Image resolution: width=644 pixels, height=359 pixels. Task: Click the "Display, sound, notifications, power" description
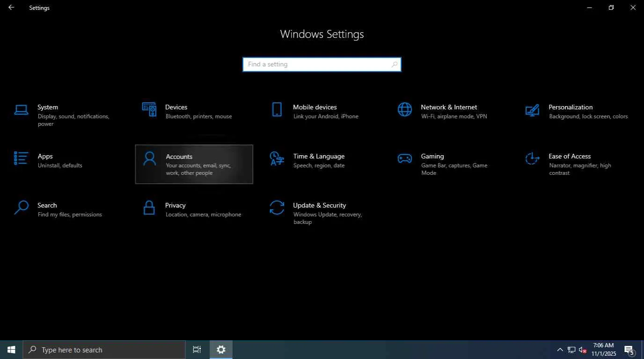[x=73, y=120]
